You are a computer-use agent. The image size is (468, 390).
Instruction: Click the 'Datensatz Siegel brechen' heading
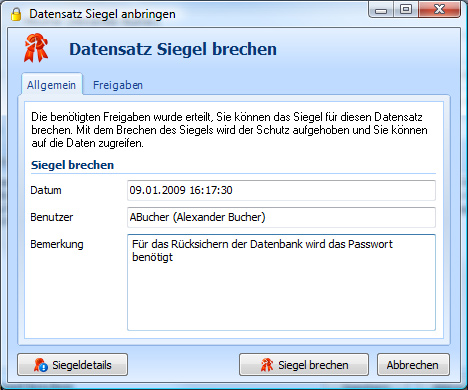pyautogui.click(x=173, y=49)
